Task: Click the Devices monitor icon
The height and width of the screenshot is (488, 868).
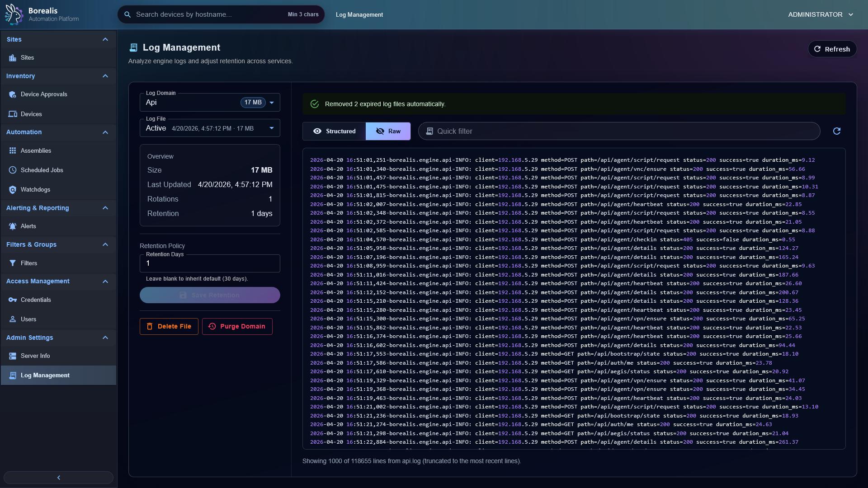Action: click(x=13, y=114)
